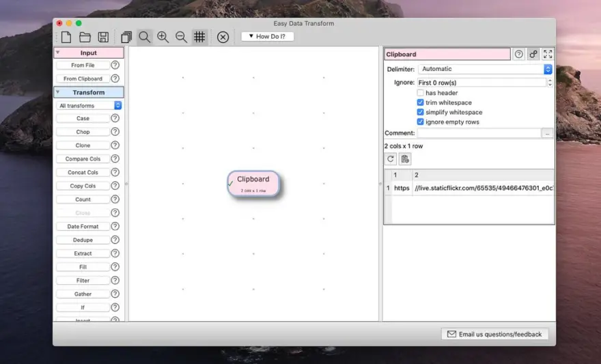This screenshot has height=364, width=601.
Task: Open help for Fill transform
Action: point(115,267)
